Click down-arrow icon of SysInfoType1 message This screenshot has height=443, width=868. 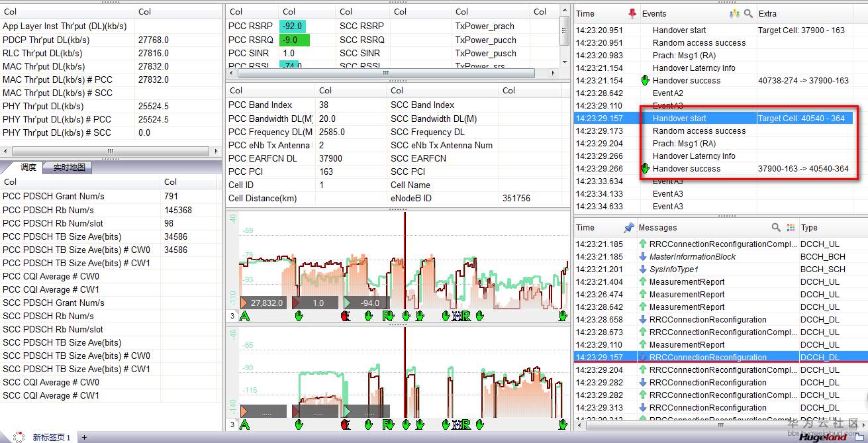coord(643,269)
